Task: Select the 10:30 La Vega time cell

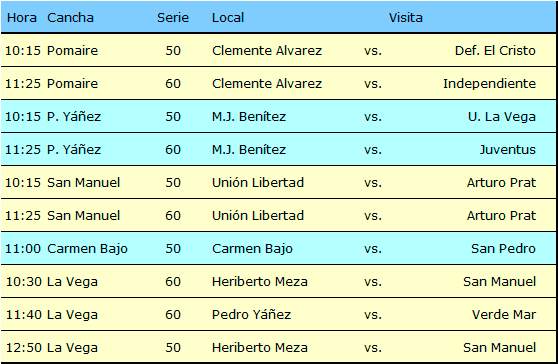Action: click(23, 282)
